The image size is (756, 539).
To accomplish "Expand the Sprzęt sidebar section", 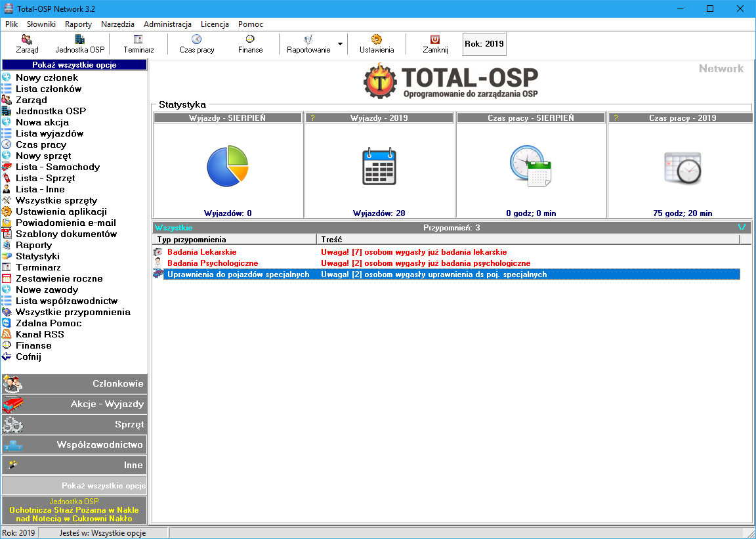I will coord(74,425).
